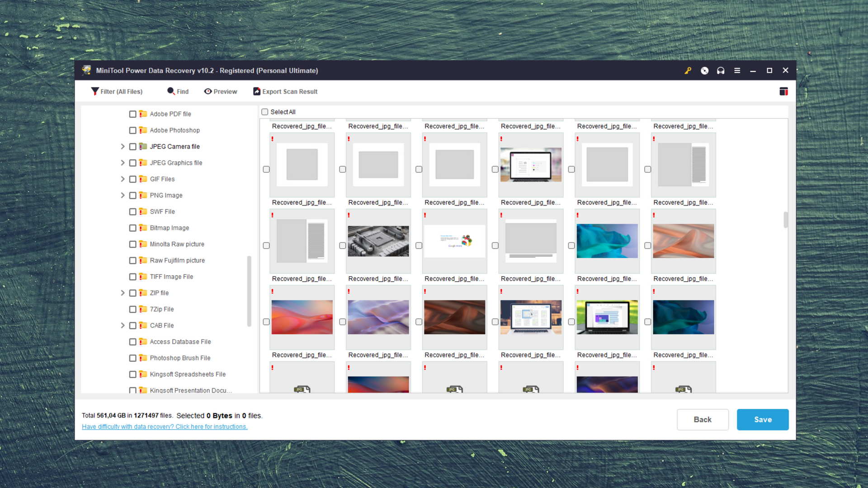Image resolution: width=868 pixels, height=488 pixels.
Task: Click Find in the toolbar
Action: coord(178,91)
